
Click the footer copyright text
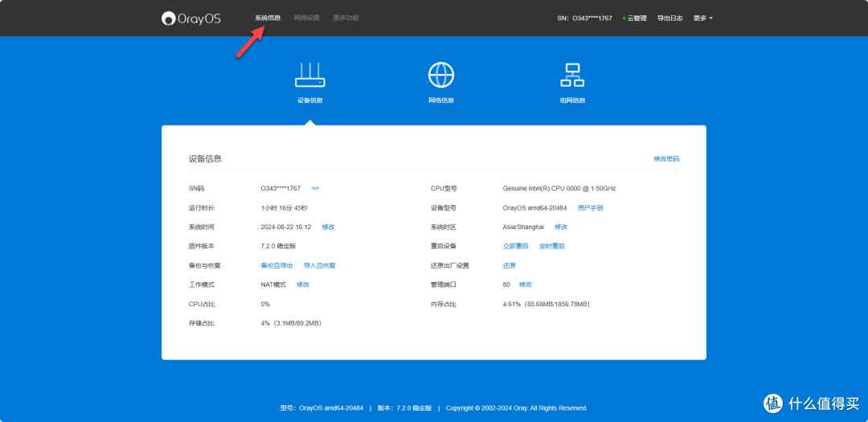(x=517, y=408)
